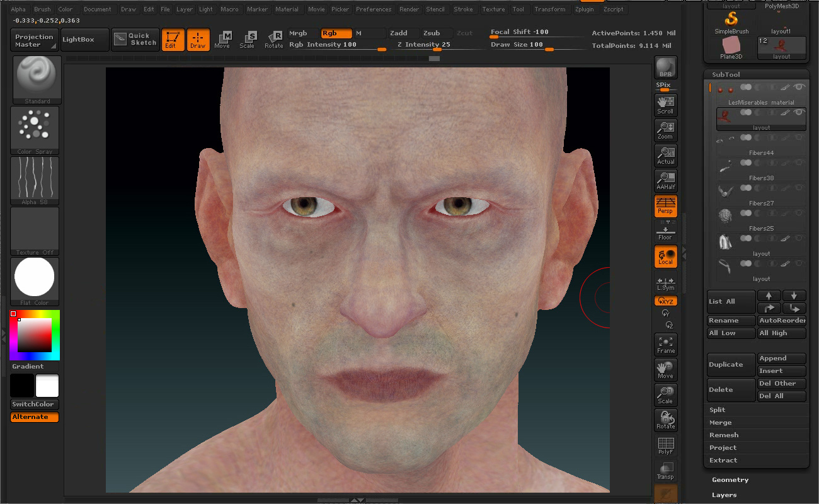The height and width of the screenshot is (504, 819).
Task: Click the L.Sym symmetry icon
Action: click(666, 283)
